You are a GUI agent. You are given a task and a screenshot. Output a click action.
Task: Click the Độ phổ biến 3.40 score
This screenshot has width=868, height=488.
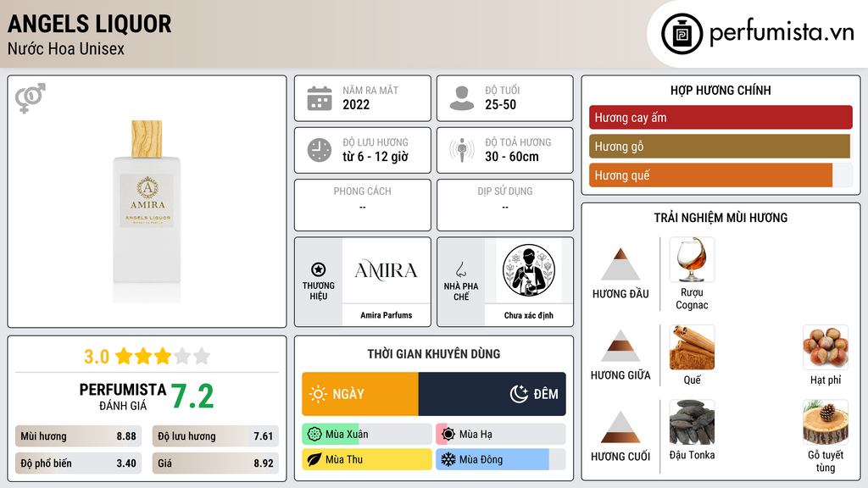(78, 463)
